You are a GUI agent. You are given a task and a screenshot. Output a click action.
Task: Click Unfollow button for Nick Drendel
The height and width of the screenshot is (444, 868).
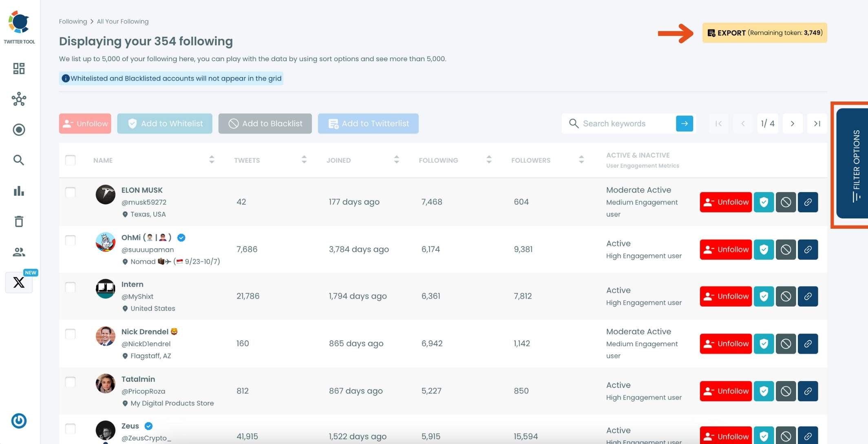point(726,343)
